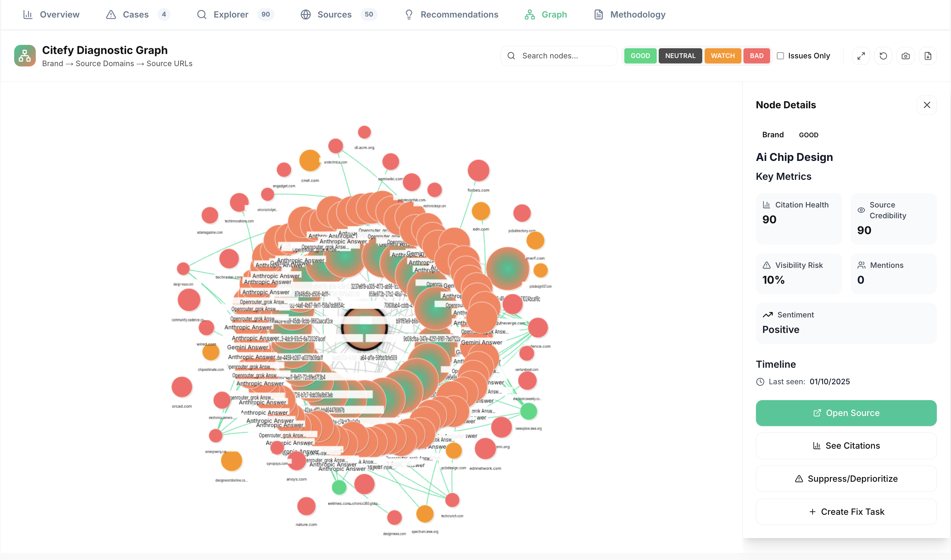Image resolution: width=951 pixels, height=560 pixels.
Task: Toggle the NEUTRAL status filter
Action: (680, 56)
